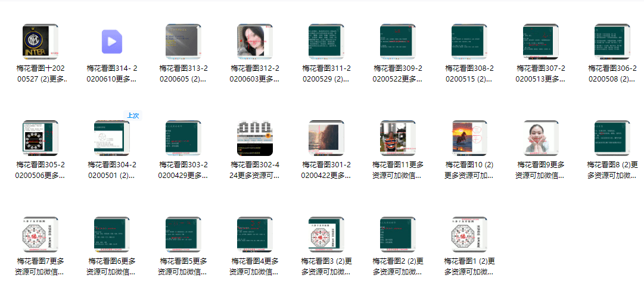644x300 pixels.
Task: Click the 梅花看图301-20200422 thumbnail
Action: pos(326,138)
